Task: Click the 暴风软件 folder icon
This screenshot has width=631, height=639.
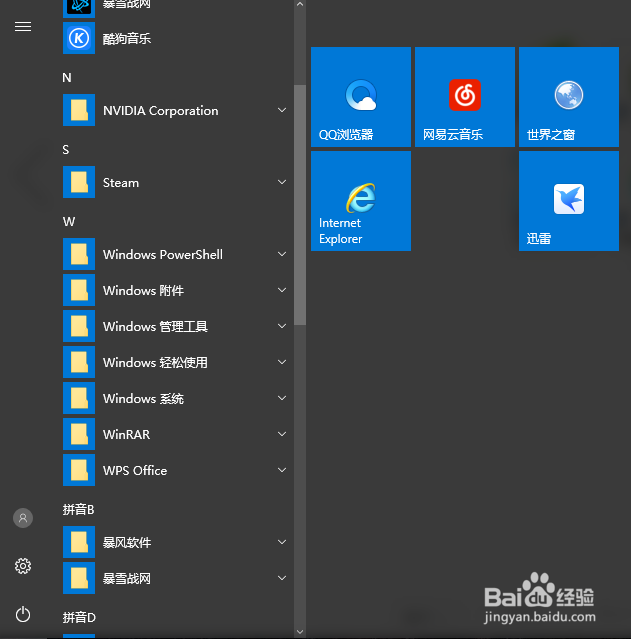Action: 79,542
